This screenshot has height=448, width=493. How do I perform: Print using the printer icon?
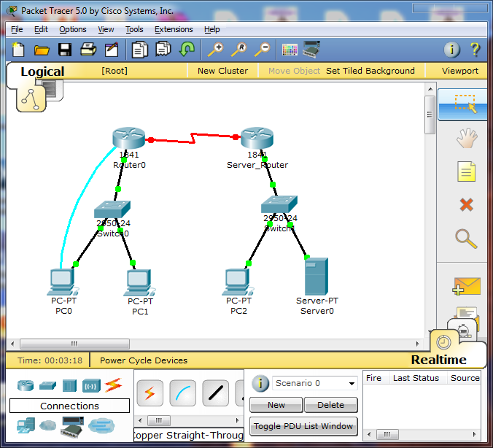click(x=88, y=50)
